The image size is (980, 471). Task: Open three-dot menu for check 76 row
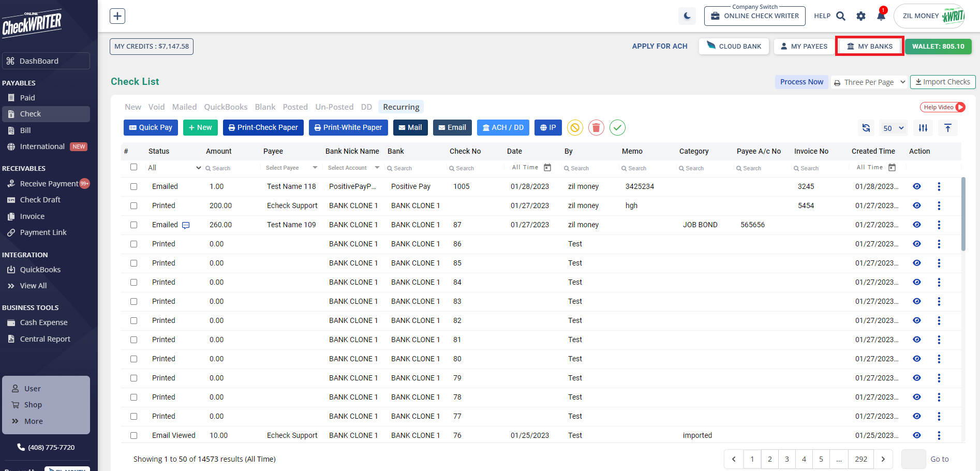coord(939,435)
